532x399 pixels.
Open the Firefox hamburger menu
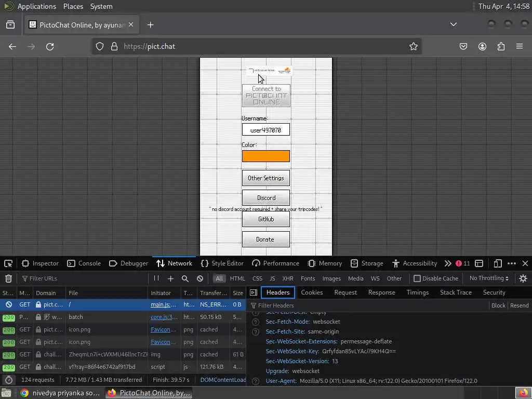click(x=520, y=46)
